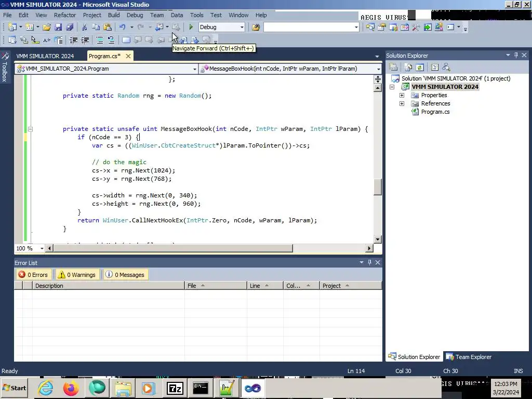Image resolution: width=532 pixels, height=399 pixels.
Task: Click the Windows Start button
Action: (14, 388)
